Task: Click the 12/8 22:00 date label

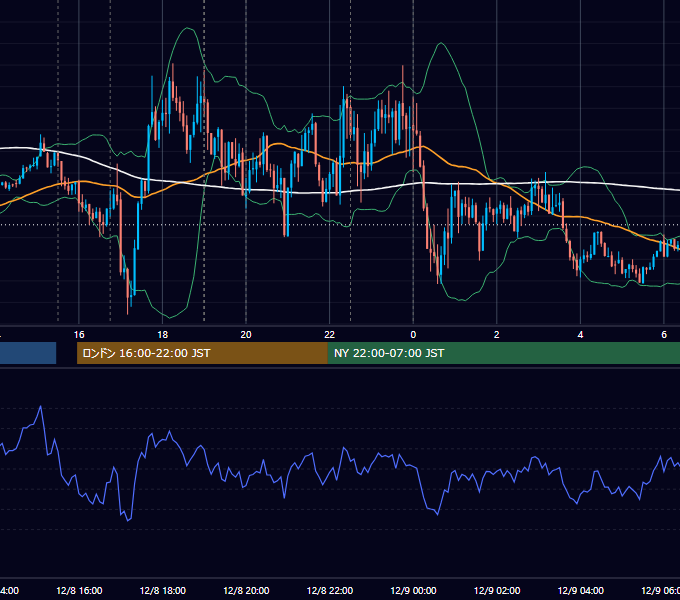Action: [x=330, y=590]
